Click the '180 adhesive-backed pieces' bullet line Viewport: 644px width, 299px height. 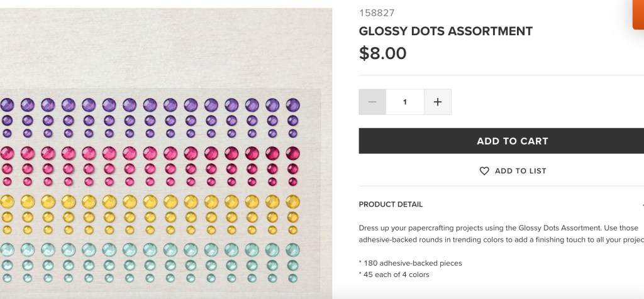(x=410, y=263)
